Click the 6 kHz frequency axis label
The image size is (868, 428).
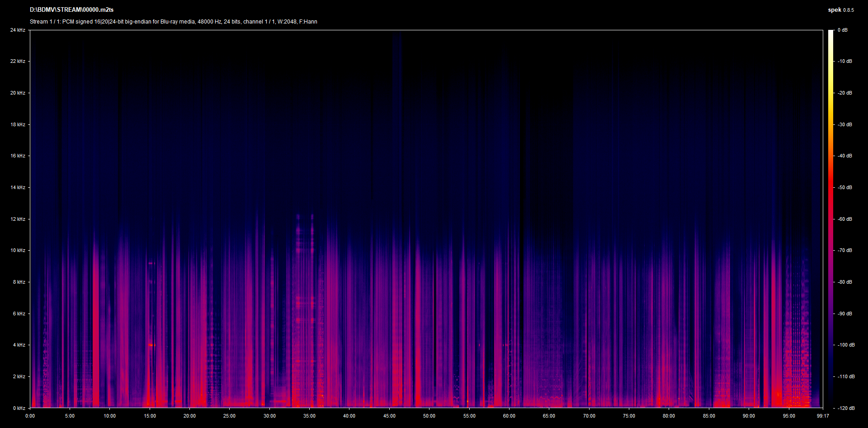point(19,314)
